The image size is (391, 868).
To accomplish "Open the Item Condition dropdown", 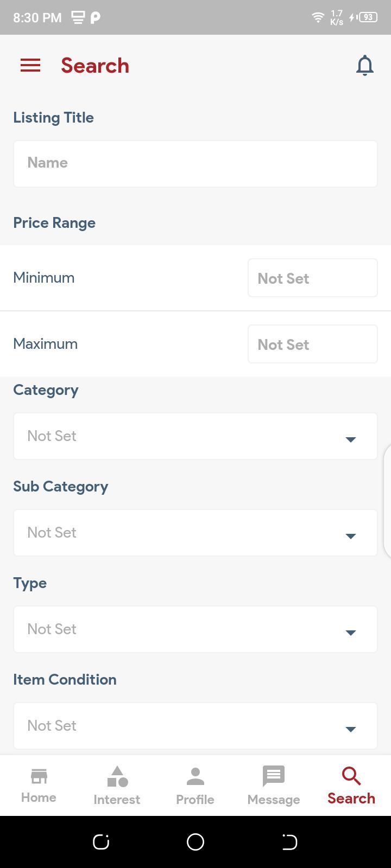I will (195, 726).
